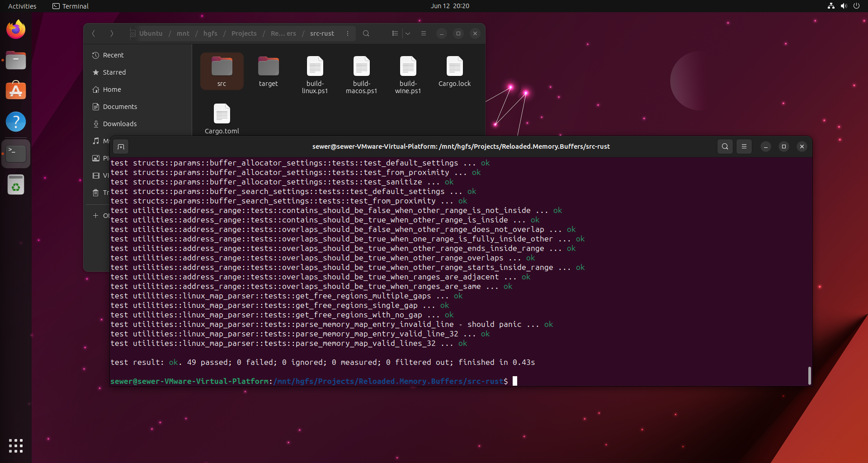This screenshot has width=868, height=463.
Task: Open the src folder
Action: point(222,70)
